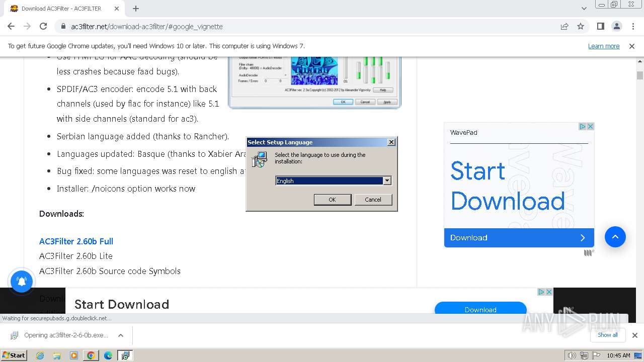Viewport: 644px width, 362px height.
Task: Open new tab with plus button
Action: (x=136, y=9)
